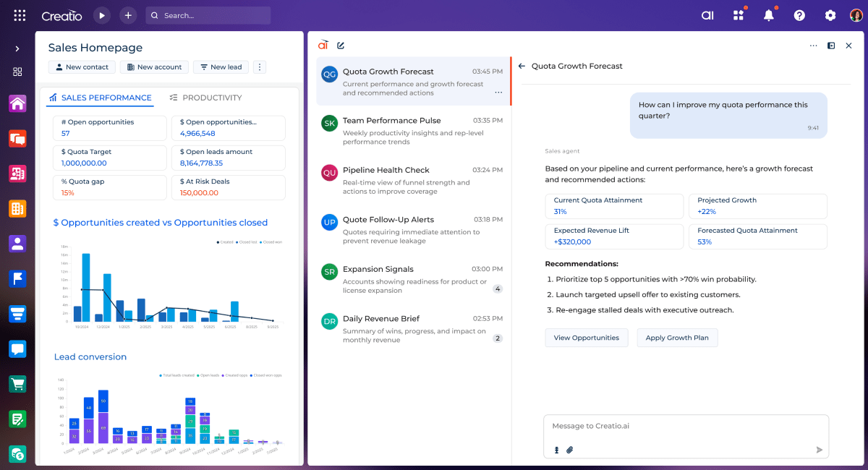Open system settings gear icon

pyautogui.click(x=830, y=15)
